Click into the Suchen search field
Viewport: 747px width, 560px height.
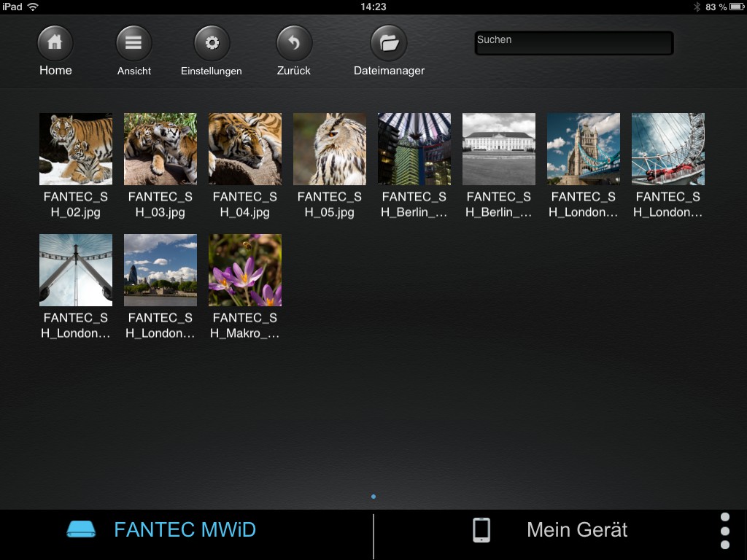[x=574, y=43]
